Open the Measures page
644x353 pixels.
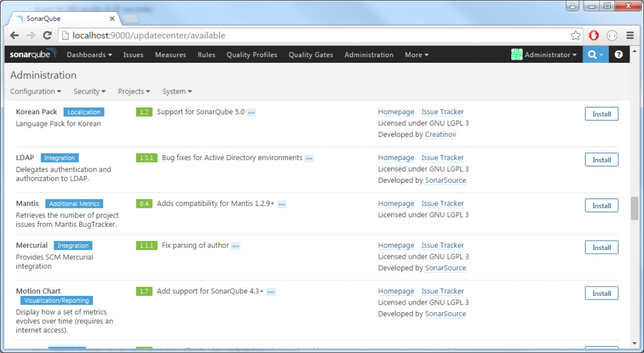point(170,55)
